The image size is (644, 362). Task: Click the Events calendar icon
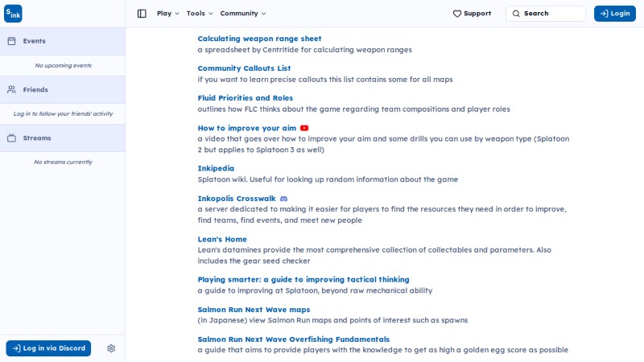coord(11,41)
